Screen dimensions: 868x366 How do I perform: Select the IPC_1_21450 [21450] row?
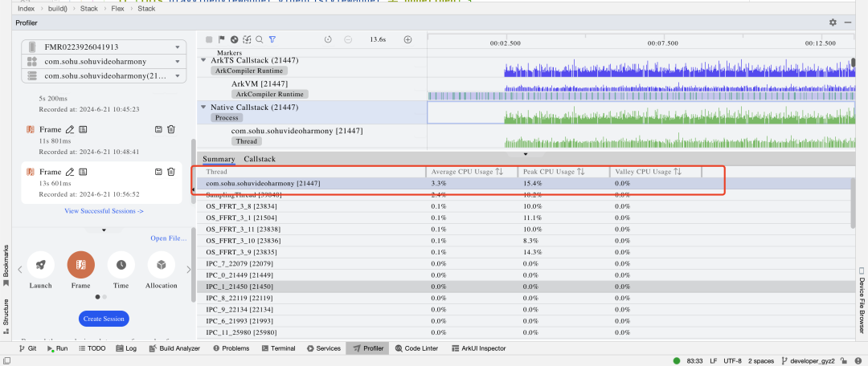(524, 287)
